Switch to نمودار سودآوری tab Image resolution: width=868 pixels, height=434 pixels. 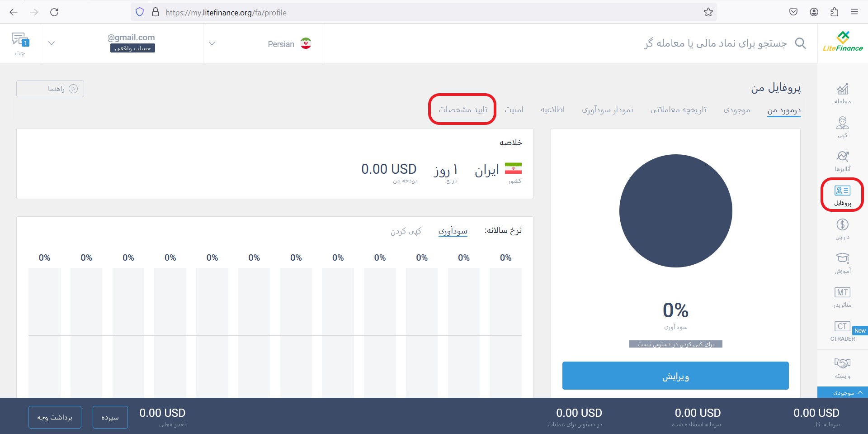(608, 110)
